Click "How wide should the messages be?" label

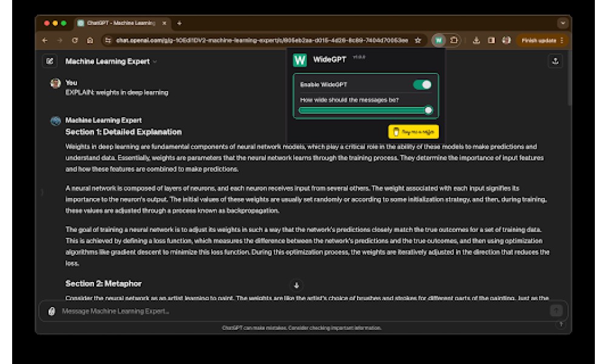tap(349, 100)
